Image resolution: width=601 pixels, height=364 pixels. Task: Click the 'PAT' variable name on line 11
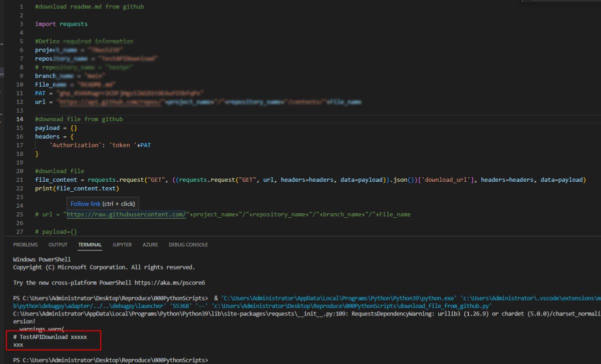click(41, 93)
